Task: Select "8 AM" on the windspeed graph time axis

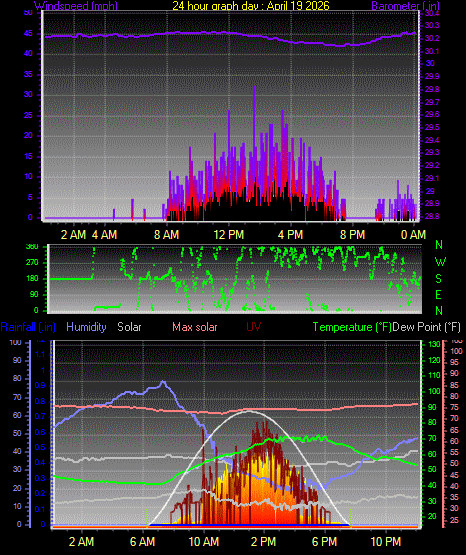Action: point(167,234)
